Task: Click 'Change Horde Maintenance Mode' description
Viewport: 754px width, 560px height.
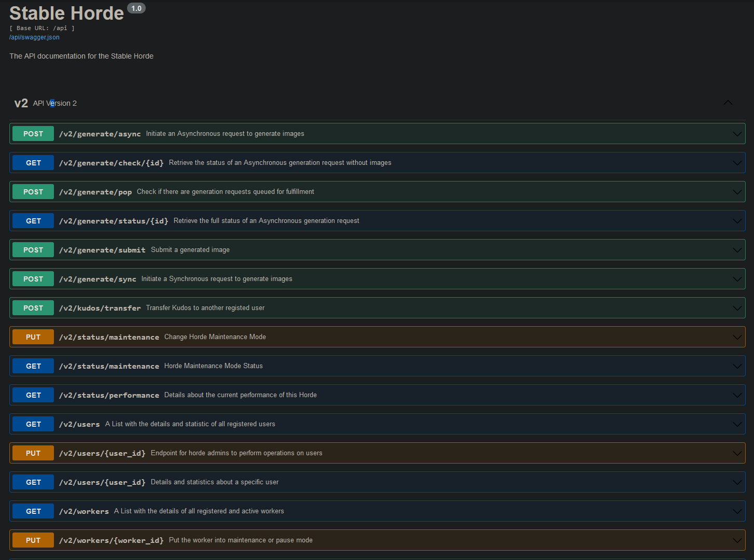Action: pyautogui.click(x=215, y=337)
